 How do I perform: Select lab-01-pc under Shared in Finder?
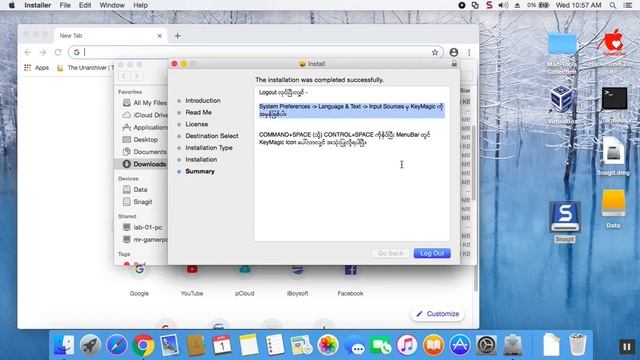(x=143, y=227)
